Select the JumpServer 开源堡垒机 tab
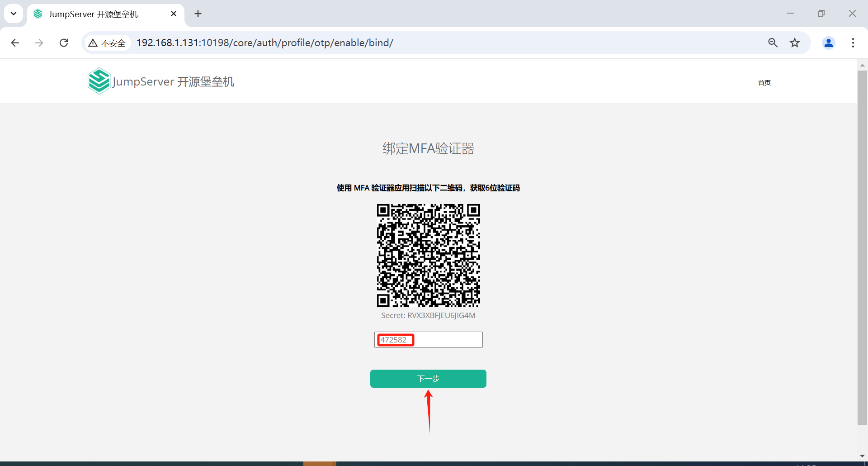The image size is (868, 466). click(106, 14)
